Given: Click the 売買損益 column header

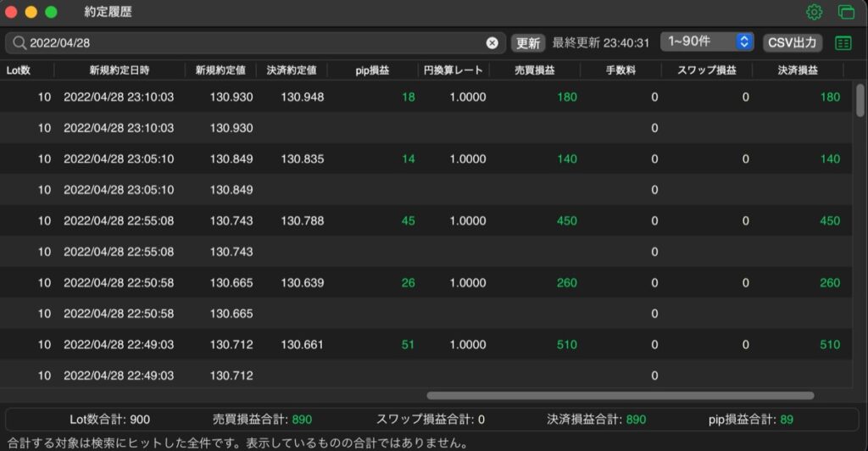Looking at the screenshot, I should point(535,70).
